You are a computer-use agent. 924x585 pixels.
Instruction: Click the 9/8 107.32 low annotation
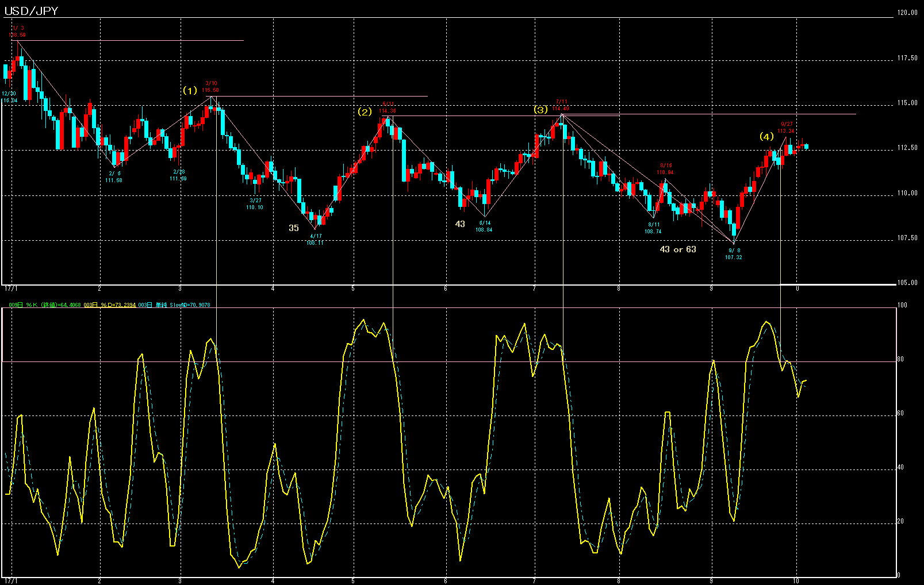734,254
